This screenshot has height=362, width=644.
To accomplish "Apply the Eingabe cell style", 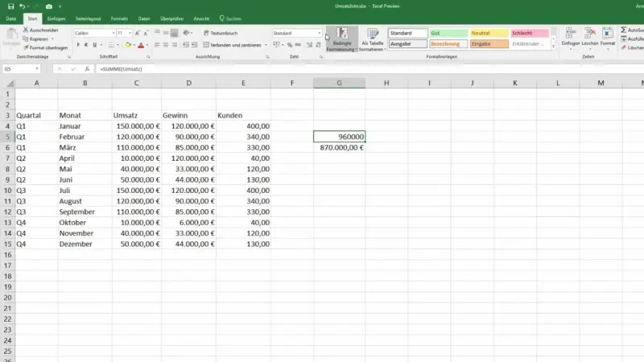I will coord(489,43).
